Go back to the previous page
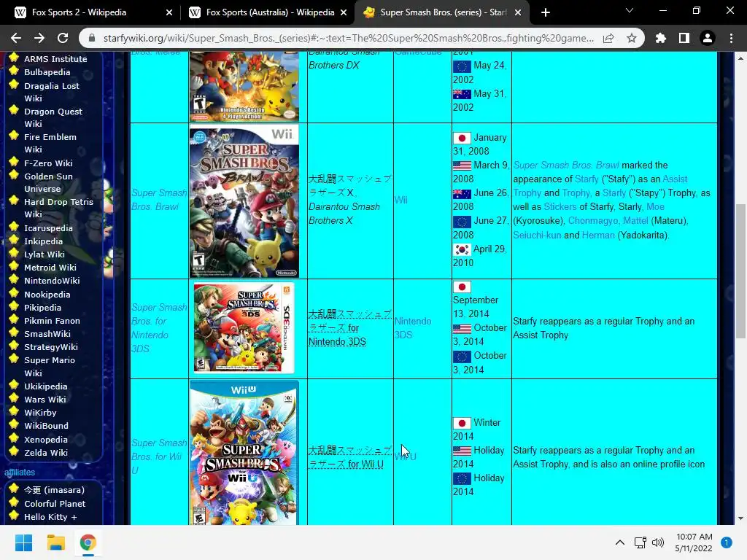The image size is (747, 560). (16, 38)
